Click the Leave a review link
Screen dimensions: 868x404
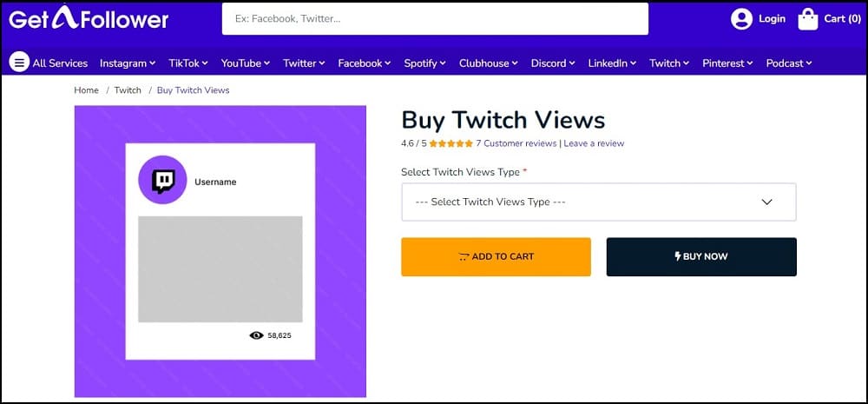594,143
